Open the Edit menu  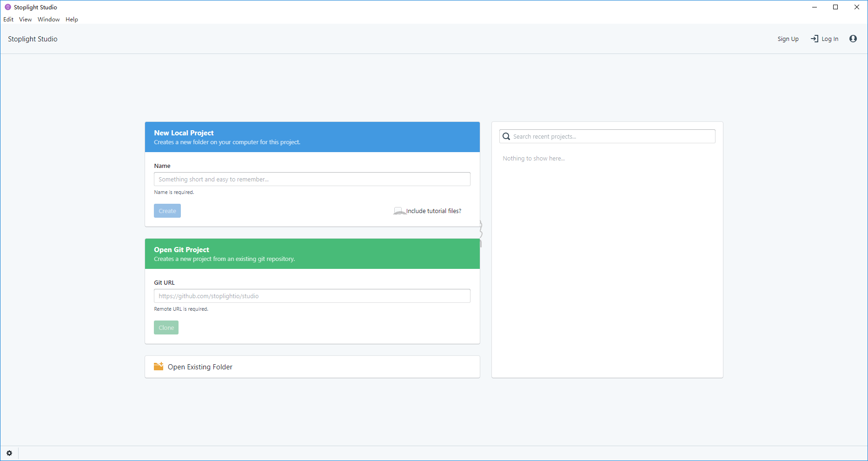(x=8, y=20)
